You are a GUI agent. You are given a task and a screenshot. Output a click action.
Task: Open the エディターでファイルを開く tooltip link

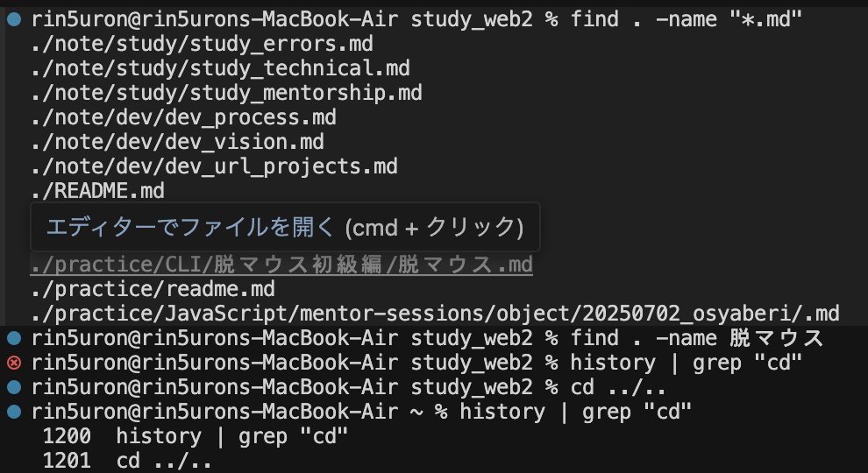(x=190, y=228)
